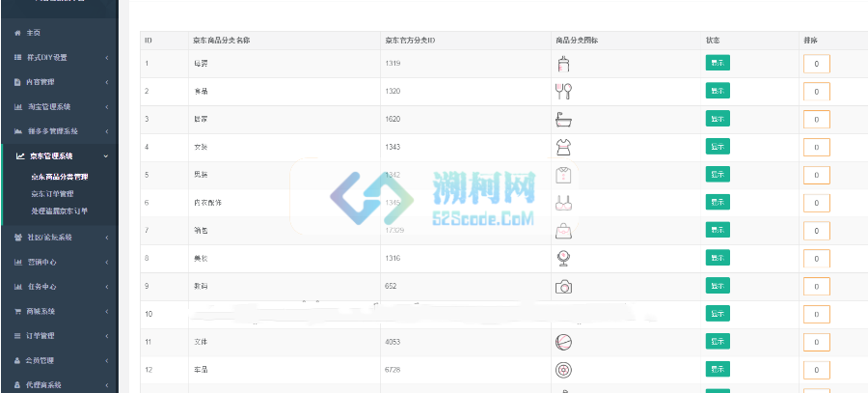Toggle the 显示 status for 母婴
Screen dimensions: 868x393
click(718, 63)
